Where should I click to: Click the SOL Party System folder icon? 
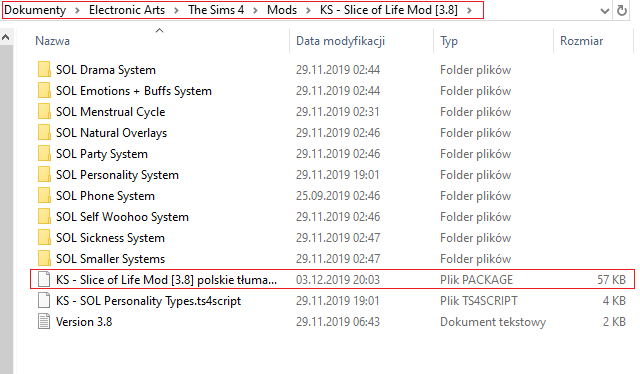44,154
